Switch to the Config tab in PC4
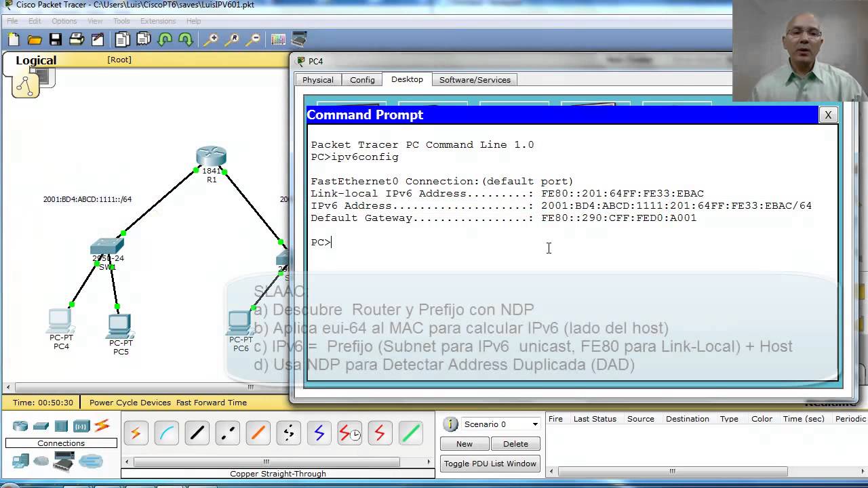Image resolution: width=868 pixels, height=488 pixels. coord(362,80)
